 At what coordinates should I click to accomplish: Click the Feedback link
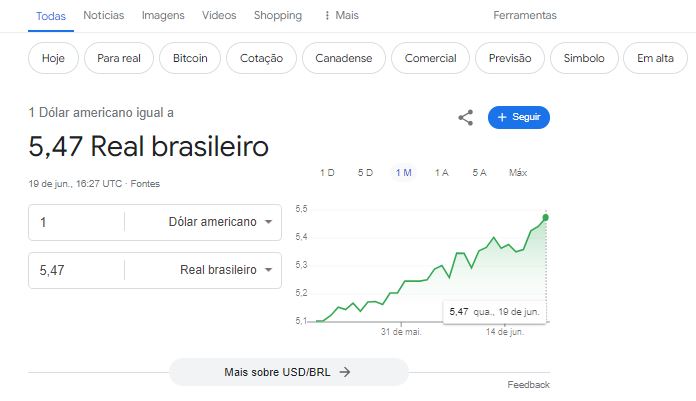coord(528,385)
